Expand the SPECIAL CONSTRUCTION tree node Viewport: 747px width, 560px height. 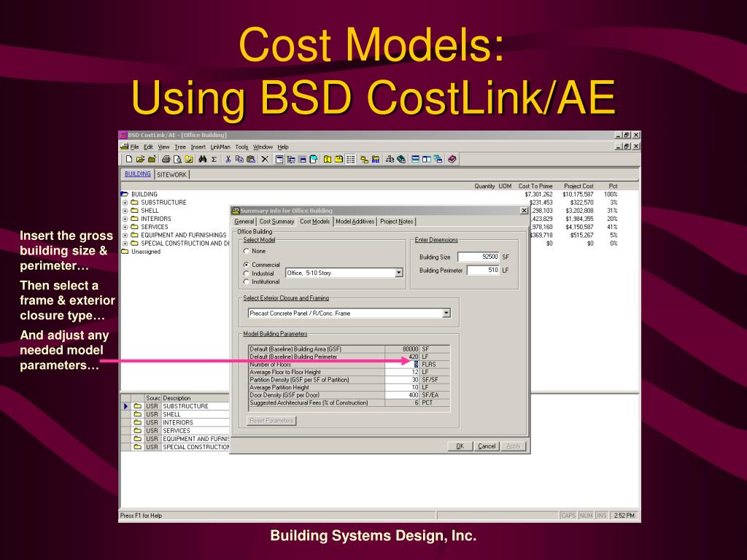(x=125, y=243)
